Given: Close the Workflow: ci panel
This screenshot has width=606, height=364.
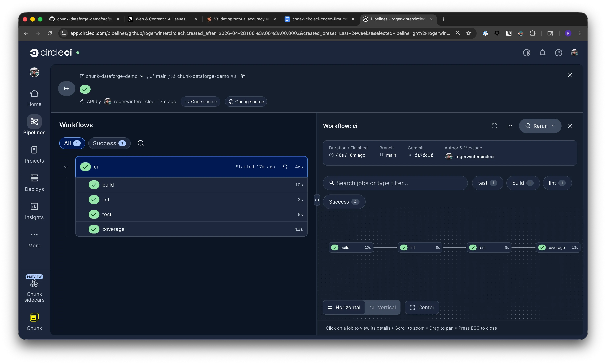Looking at the screenshot, I should [570, 126].
